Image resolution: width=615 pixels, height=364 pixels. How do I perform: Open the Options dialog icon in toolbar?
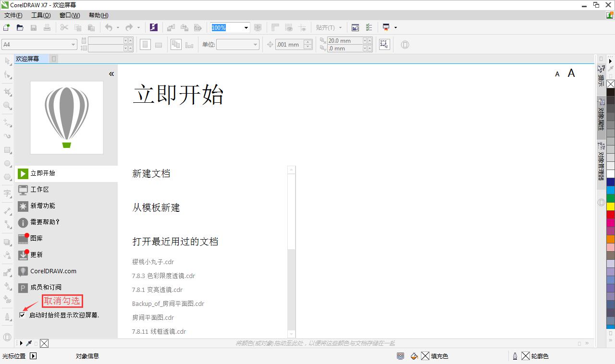[369, 27]
